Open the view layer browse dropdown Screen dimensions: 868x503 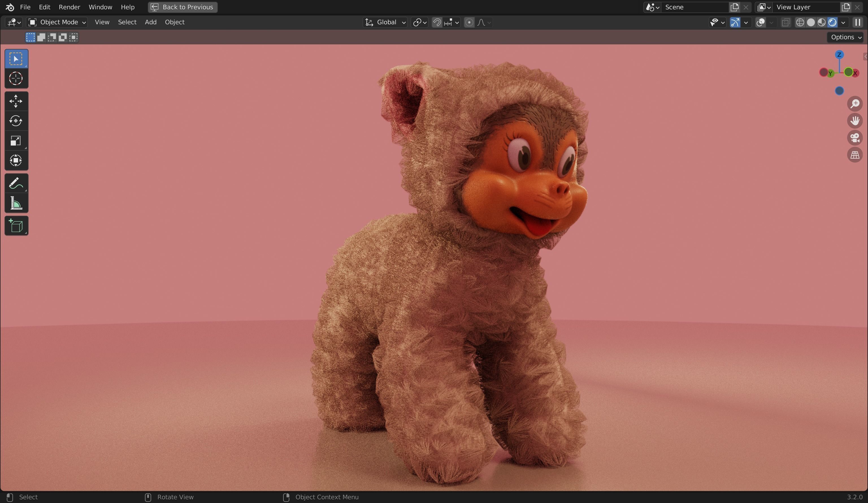click(x=764, y=7)
